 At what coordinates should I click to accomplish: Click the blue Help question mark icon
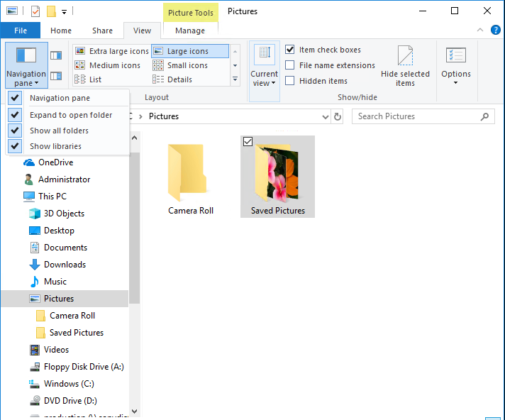pyautogui.click(x=496, y=31)
